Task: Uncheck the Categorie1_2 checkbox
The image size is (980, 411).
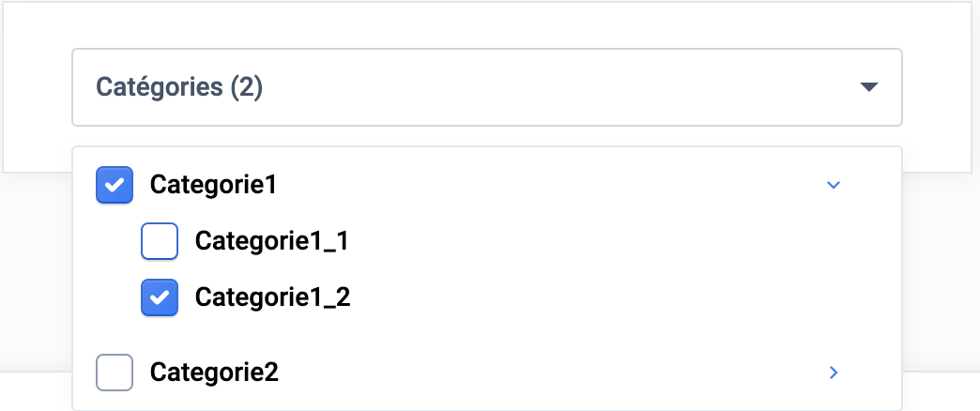Action: tap(160, 297)
